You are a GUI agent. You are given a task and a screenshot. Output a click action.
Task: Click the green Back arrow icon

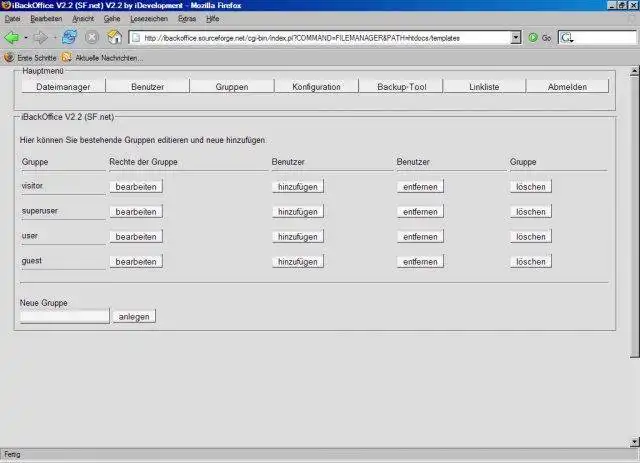pos(12,38)
